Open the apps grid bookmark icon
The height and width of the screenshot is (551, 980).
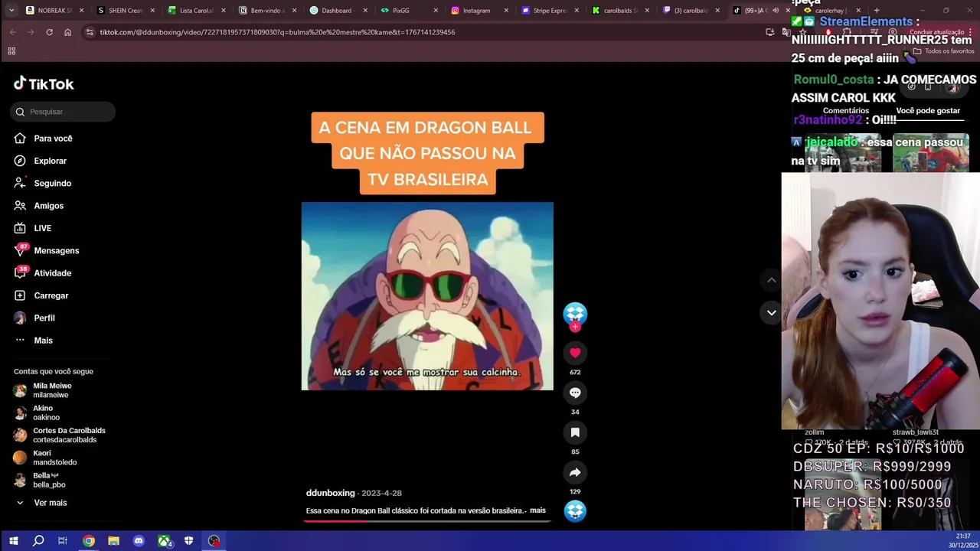click(11, 51)
